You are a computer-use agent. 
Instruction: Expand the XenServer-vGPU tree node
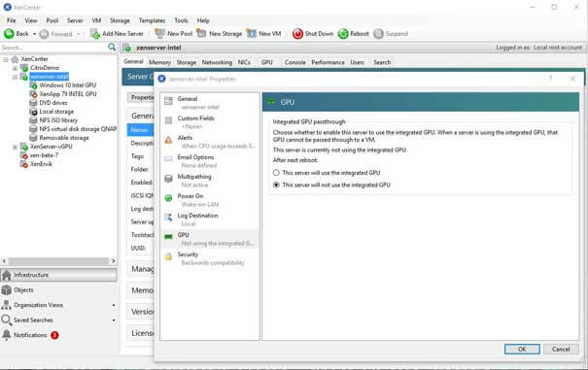(15, 147)
